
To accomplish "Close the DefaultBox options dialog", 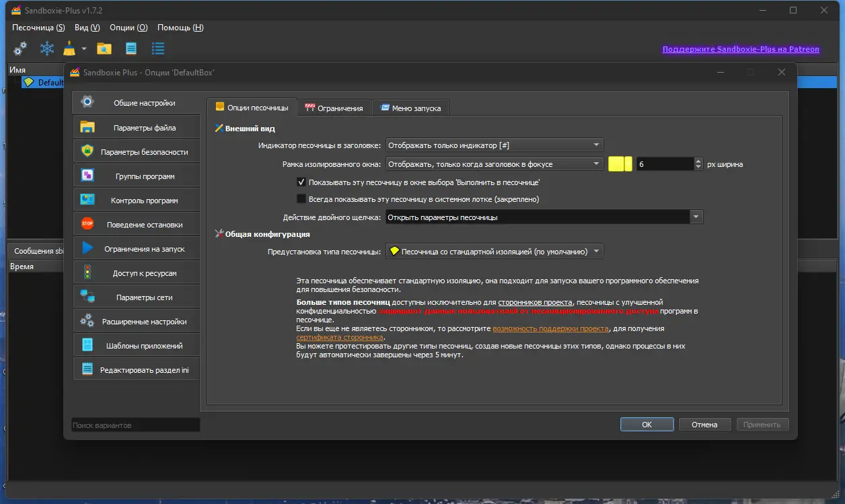I will click(781, 72).
